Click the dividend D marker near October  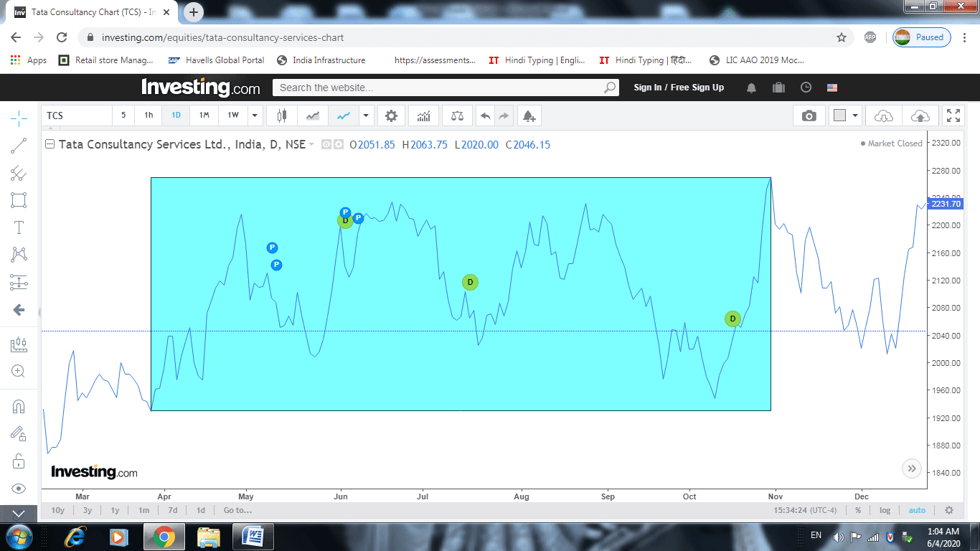(x=732, y=319)
